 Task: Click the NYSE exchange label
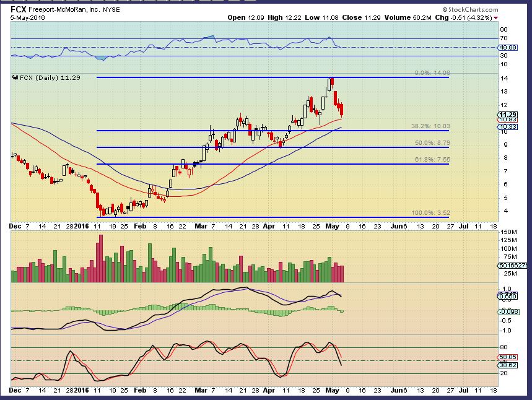[x=111, y=10]
